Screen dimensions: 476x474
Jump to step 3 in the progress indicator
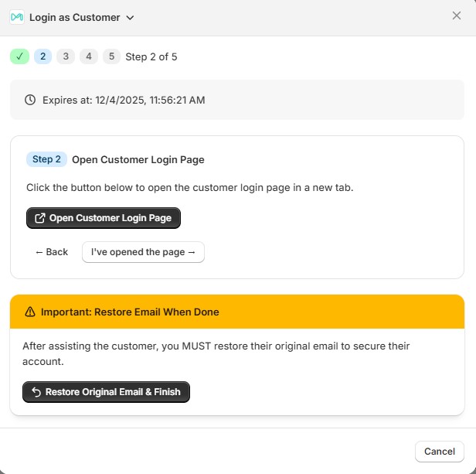pos(66,56)
